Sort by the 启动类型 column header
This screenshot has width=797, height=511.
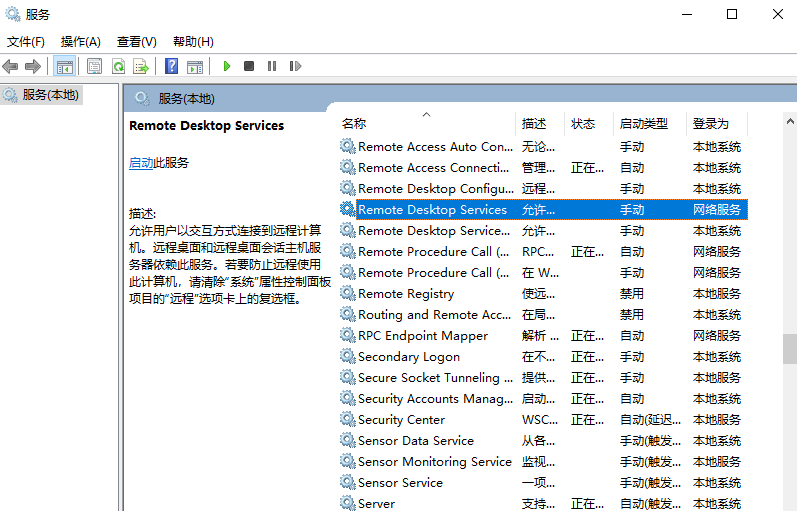(x=650, y=124)
